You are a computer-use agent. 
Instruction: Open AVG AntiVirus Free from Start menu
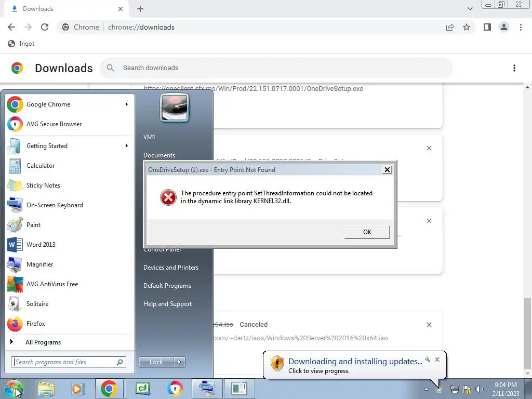click(70, 284)
